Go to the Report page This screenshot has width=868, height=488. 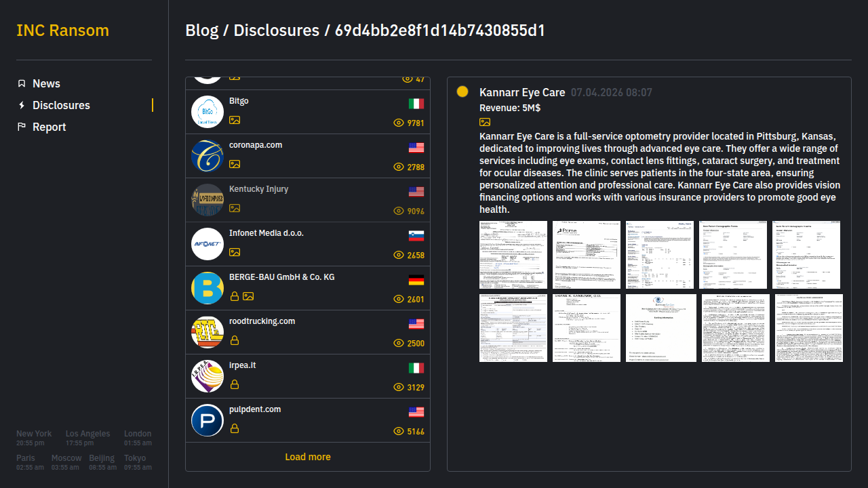coord(49,127)
